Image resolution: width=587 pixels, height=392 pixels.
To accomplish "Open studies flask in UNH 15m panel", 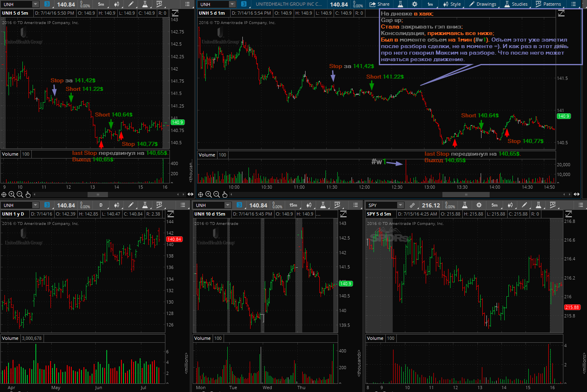I will point(323,205).
